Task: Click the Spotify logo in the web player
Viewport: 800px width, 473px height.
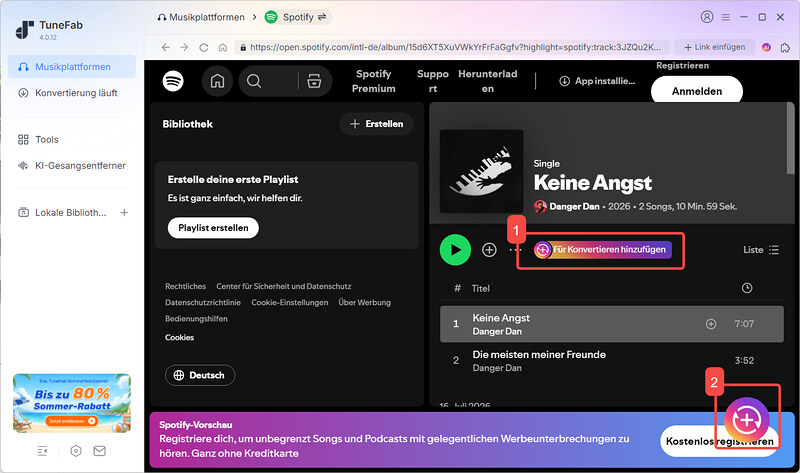Action: tap(173, 81)
